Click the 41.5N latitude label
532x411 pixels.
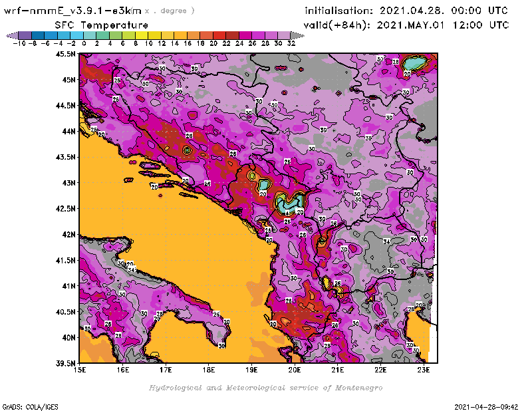click(65, 260)
